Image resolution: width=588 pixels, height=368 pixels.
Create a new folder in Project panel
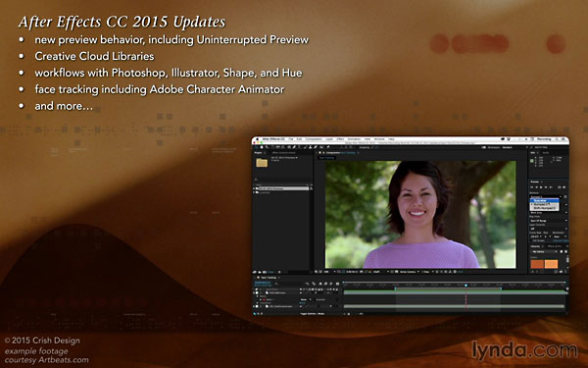coord(260,272)
